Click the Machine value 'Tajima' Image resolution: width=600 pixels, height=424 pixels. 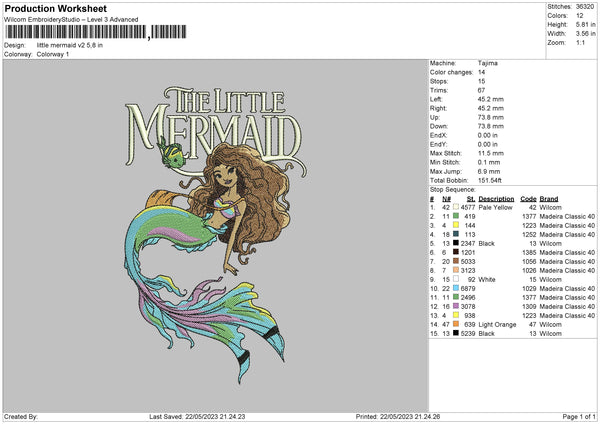point(488,63)
